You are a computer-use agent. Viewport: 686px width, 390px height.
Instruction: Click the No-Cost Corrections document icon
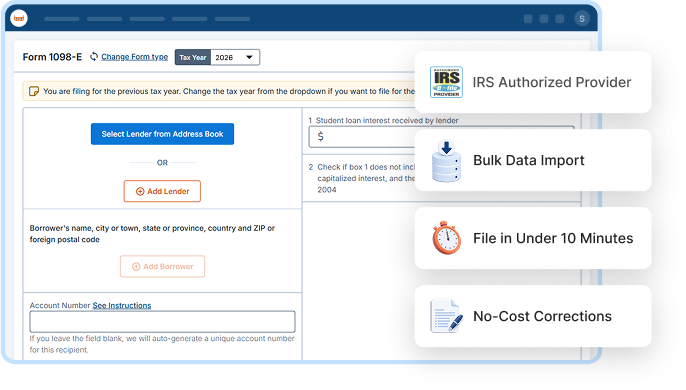click(446, 316)
